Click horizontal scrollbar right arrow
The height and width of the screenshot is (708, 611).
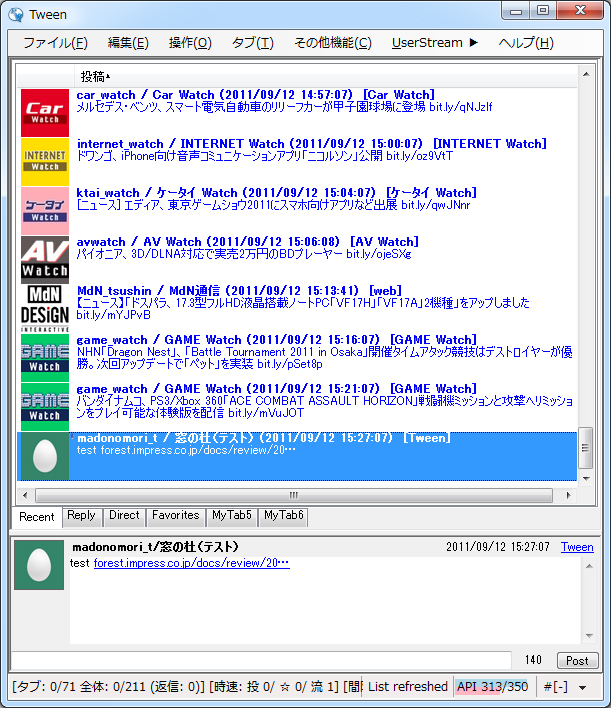tap(569, 495)
